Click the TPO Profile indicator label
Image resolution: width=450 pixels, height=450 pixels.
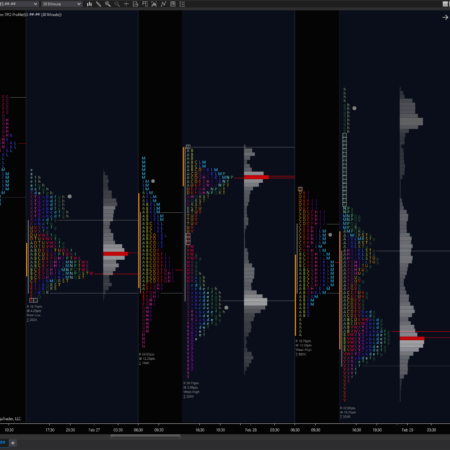coord(31,15)
